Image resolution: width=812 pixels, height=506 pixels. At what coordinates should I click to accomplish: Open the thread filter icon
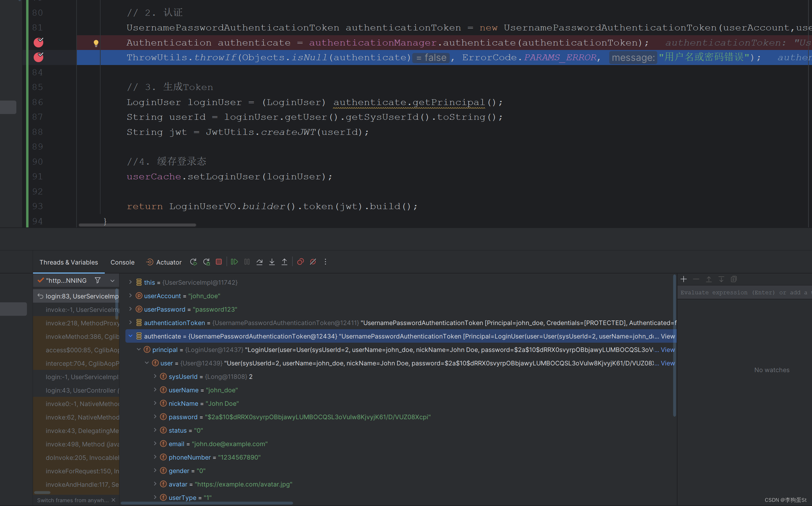click(x=98, y=281)
